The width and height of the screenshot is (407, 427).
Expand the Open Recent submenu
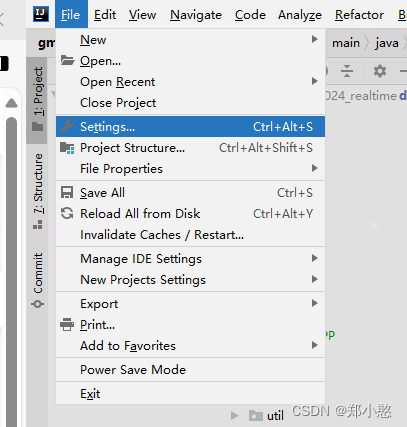click(190, 82)
